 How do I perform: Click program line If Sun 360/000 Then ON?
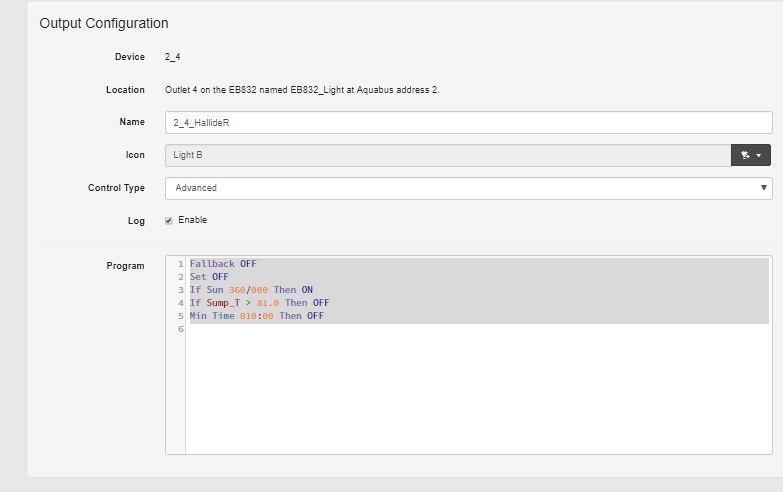(251, 290)
